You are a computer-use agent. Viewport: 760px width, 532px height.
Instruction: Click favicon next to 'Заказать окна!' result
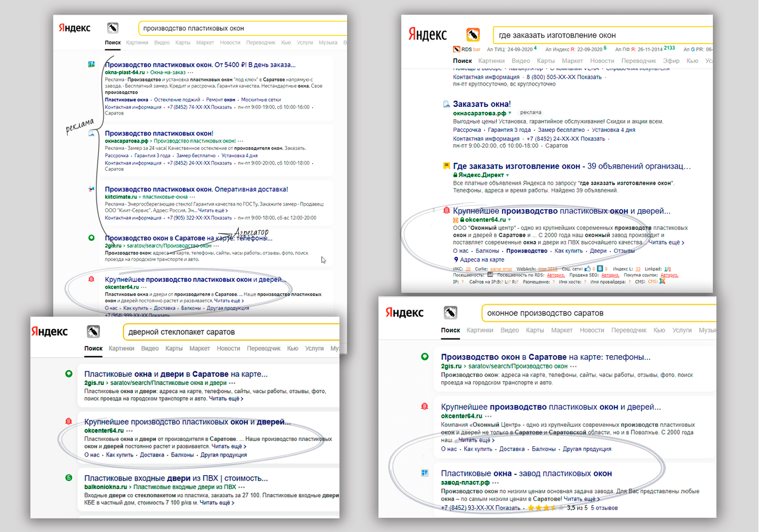tap(446, 104)
